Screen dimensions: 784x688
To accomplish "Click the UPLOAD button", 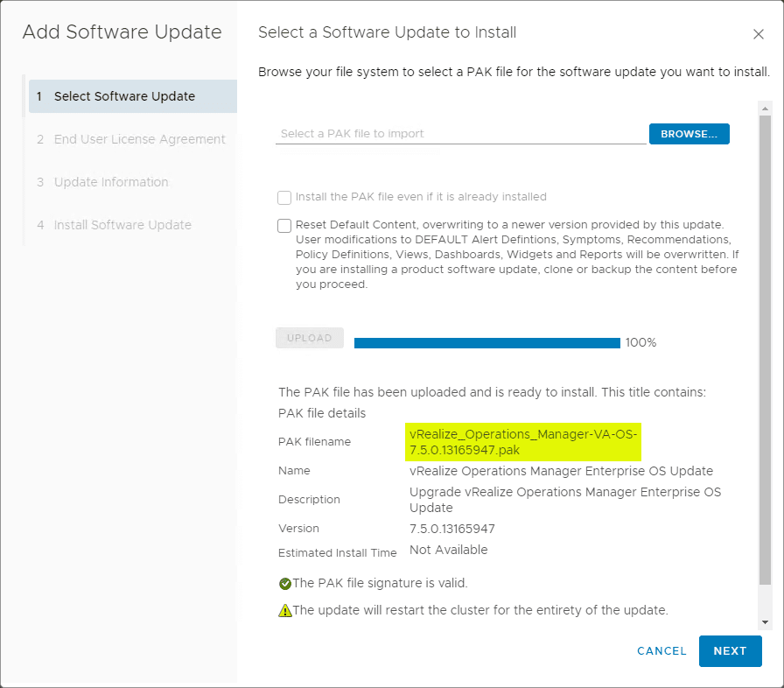I will point(310,338).
